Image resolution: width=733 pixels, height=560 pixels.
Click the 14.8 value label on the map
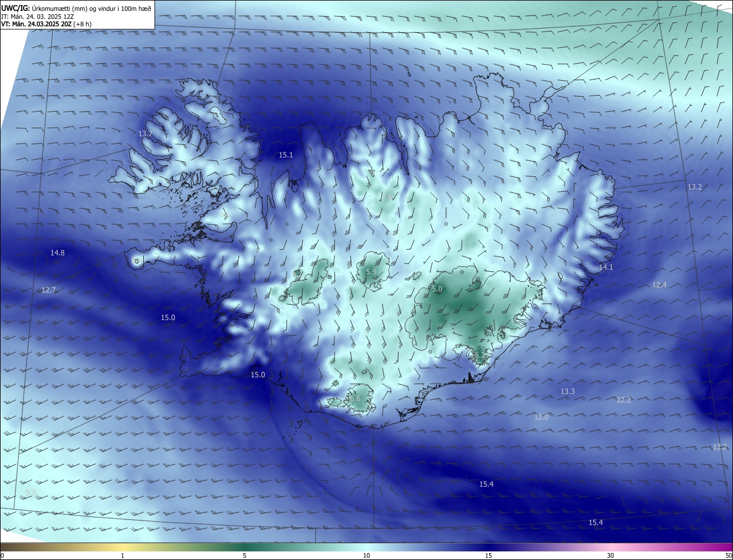(x=57, y=253)
